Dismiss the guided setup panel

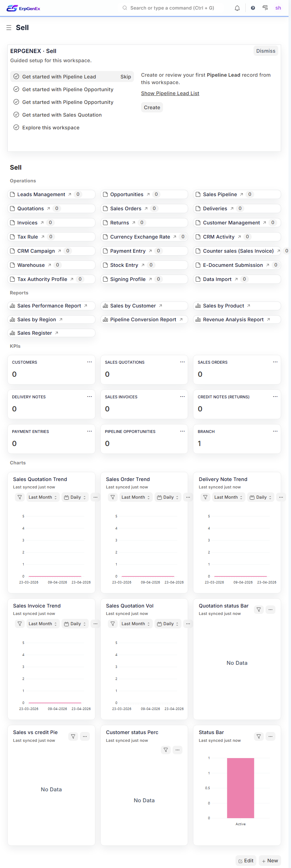point(266,51)
